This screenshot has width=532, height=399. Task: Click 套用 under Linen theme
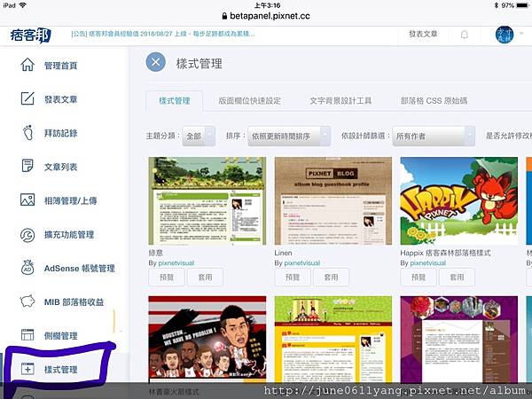[x=331, y=278]
